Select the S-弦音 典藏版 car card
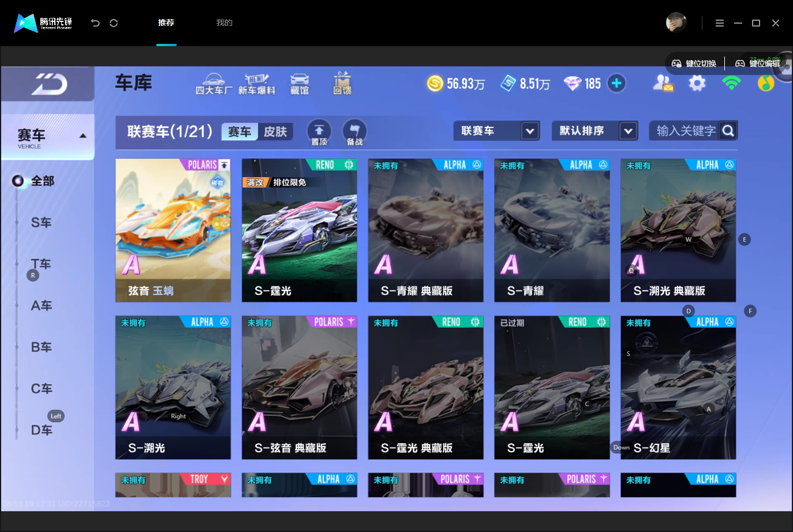 point(300,387)
